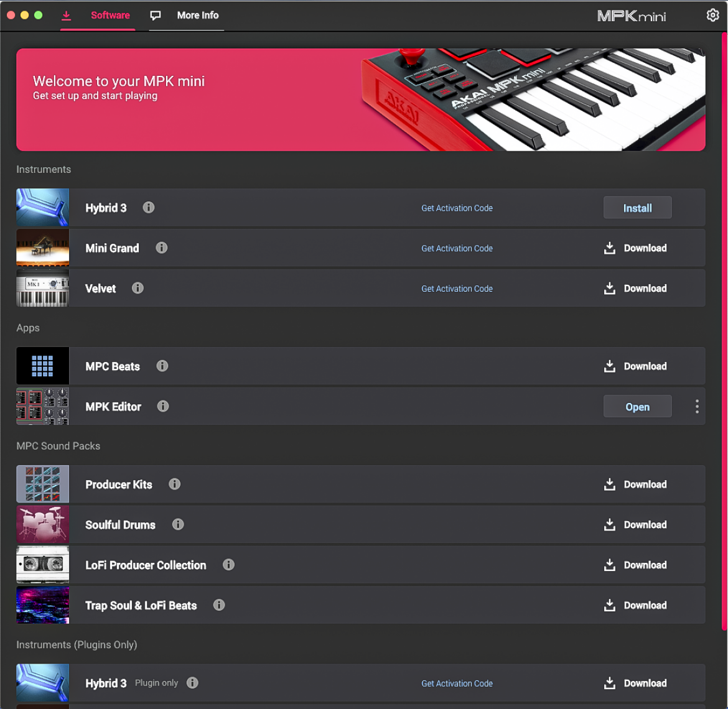Download Producer Kits sound pack
728x709 pixels.
tap(636, 484)
